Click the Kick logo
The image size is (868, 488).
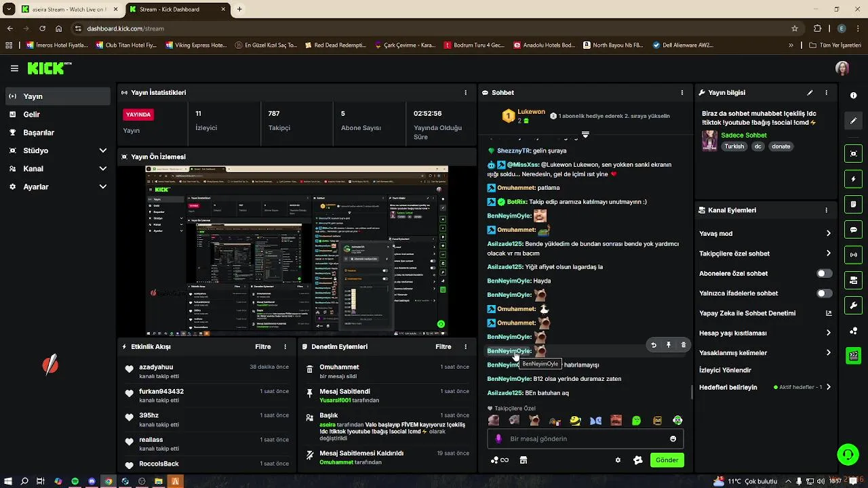click(x=48, y=68)
